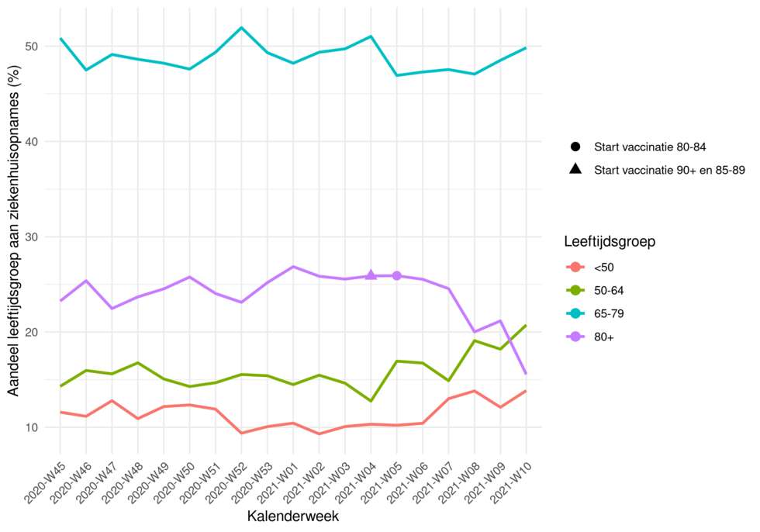This screenshot has height=532, width=760.
Task: Click the 2021-W10 x-axis label
Action: click(511, 481)
